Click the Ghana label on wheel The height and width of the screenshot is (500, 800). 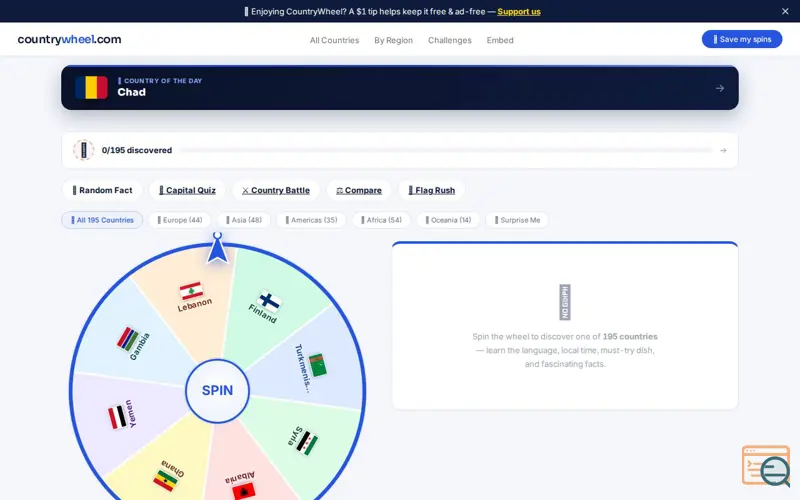pos(172,468)
